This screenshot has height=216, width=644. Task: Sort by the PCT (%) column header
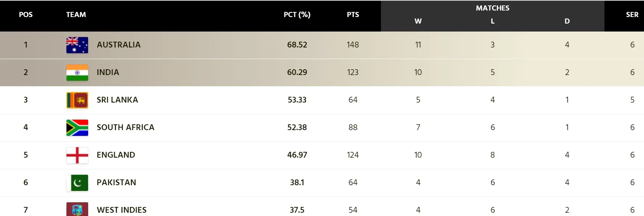(297, 14)
